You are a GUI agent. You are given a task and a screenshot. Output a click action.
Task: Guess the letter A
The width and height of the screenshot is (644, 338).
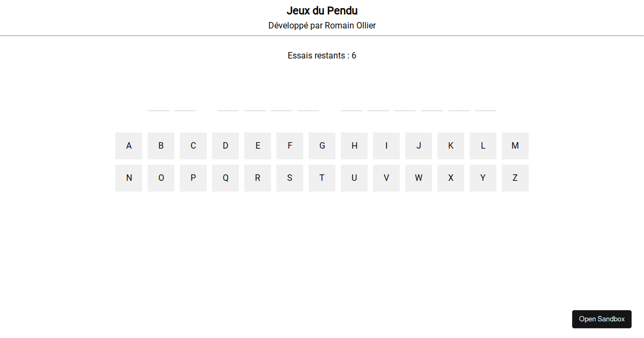coord(129,145)
